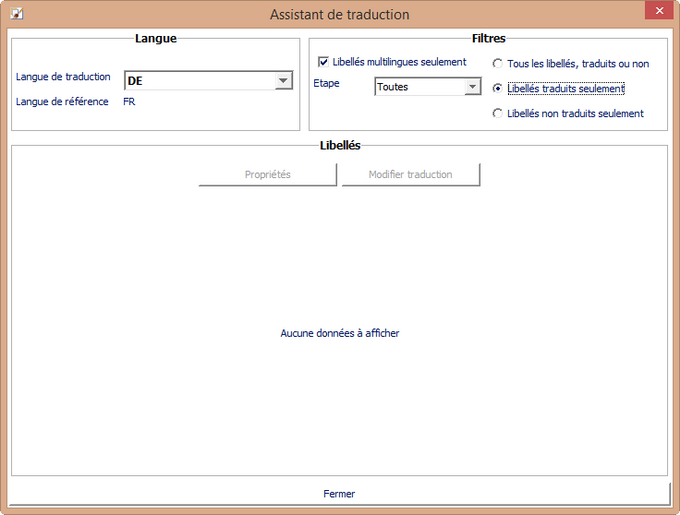Viewport: 680px width, 515px height.
Task: Uncheck the Libellés multilingues seulement checkbox
Action: pos(323,62)
